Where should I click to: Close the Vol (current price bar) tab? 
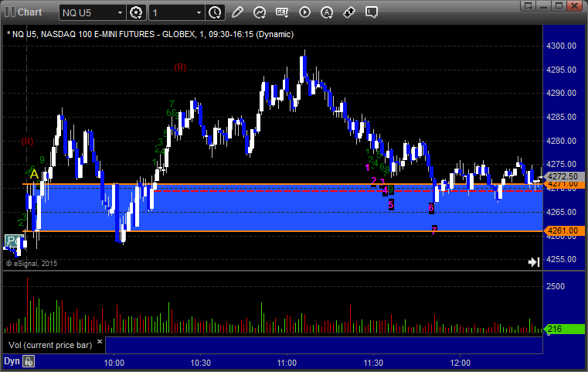pos(100,342)
